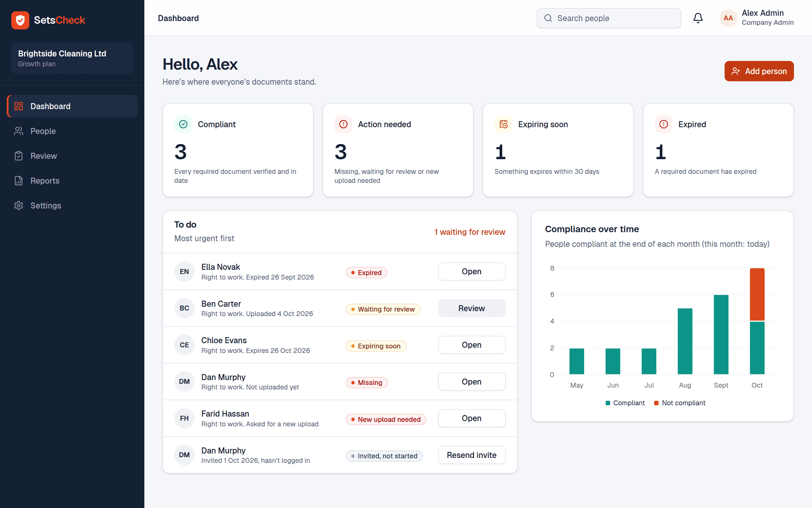Screen dimensions: 812x508
Task: Click the People icon in sidebar
Action: click(19, 131)
